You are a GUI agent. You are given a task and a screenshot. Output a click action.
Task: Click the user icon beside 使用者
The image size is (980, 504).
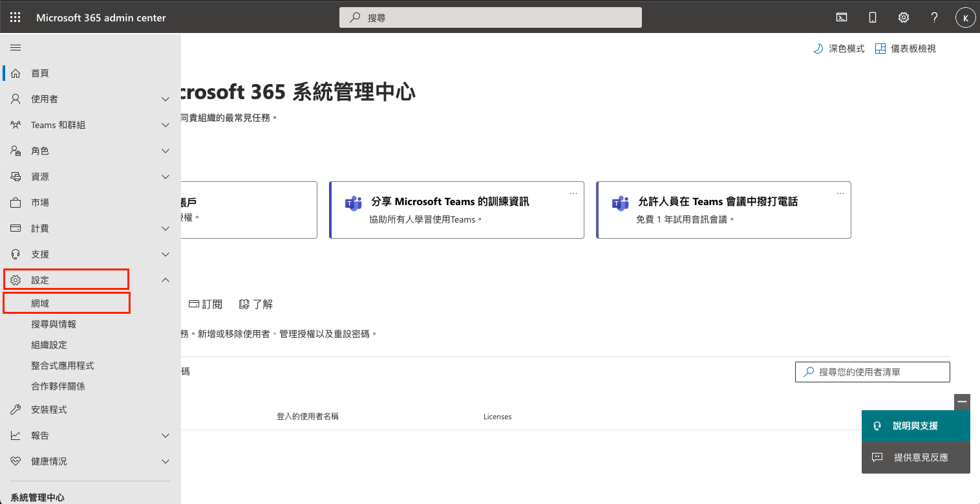pyautogui.click(x=16, y=99)
